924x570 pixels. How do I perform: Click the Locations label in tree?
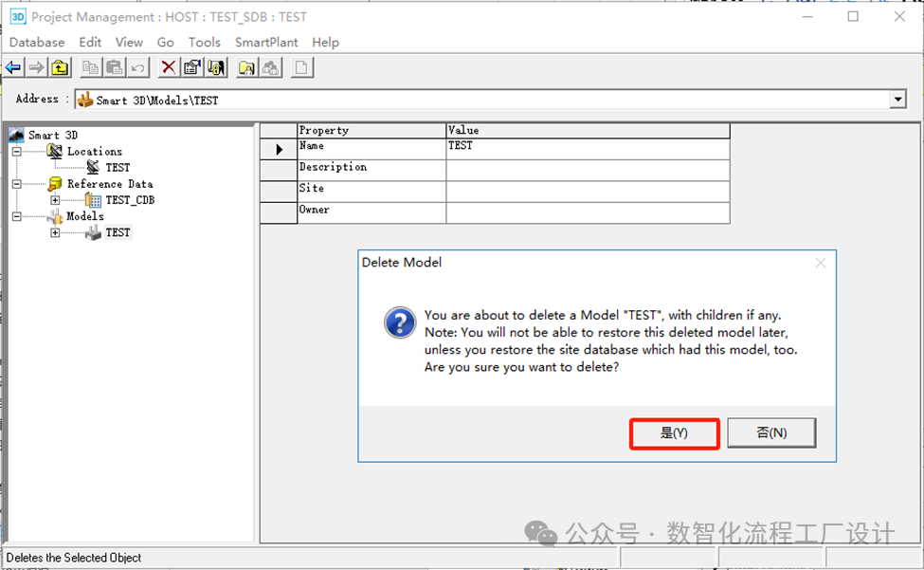click(94, 152)
